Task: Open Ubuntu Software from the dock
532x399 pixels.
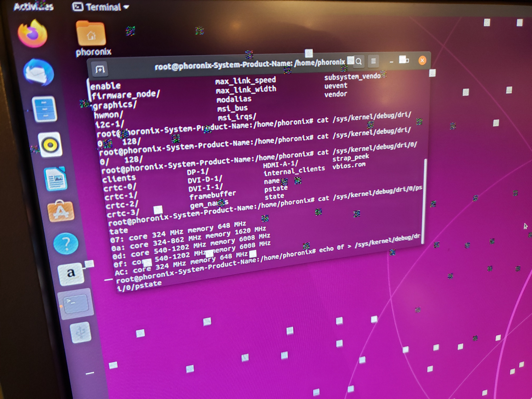Action: [61, 211]
